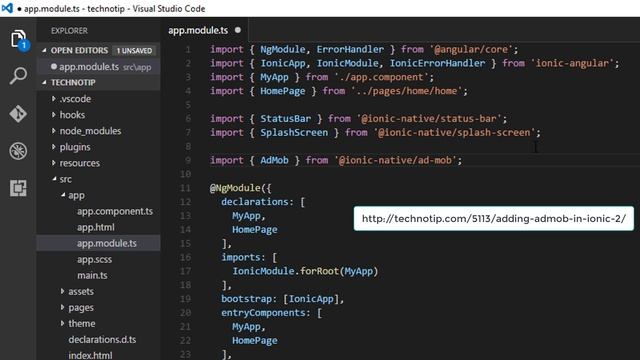The width and height of the screenshot is (640, 360).
Task: Open app.scss in the explorer
Action: tap(94, 259)
